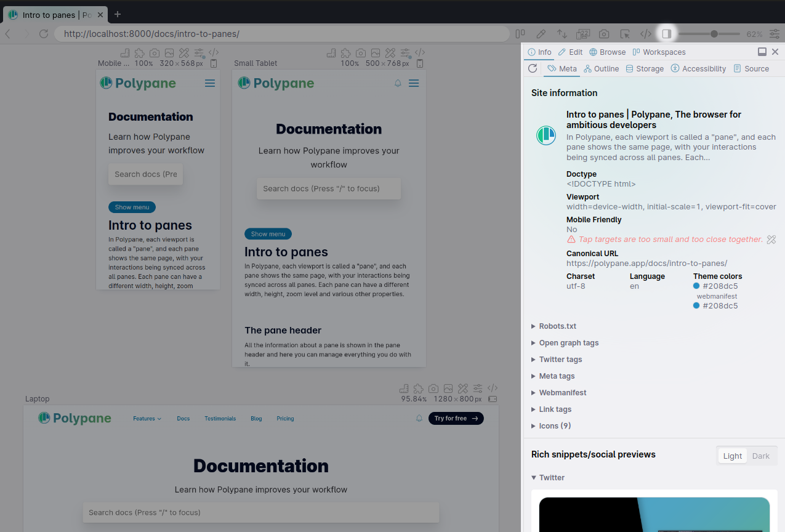
Task: Click puzzle icon on Laptop pane header
Action: [419, 389]
